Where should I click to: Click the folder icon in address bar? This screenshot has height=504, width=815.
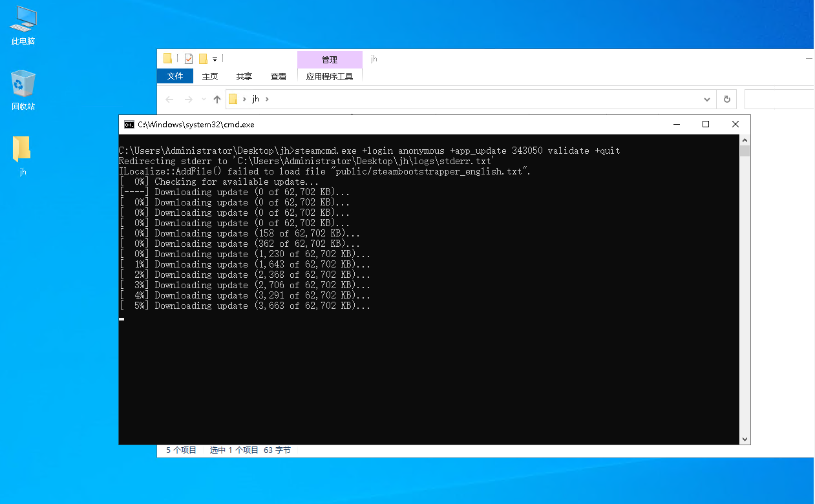233,100
